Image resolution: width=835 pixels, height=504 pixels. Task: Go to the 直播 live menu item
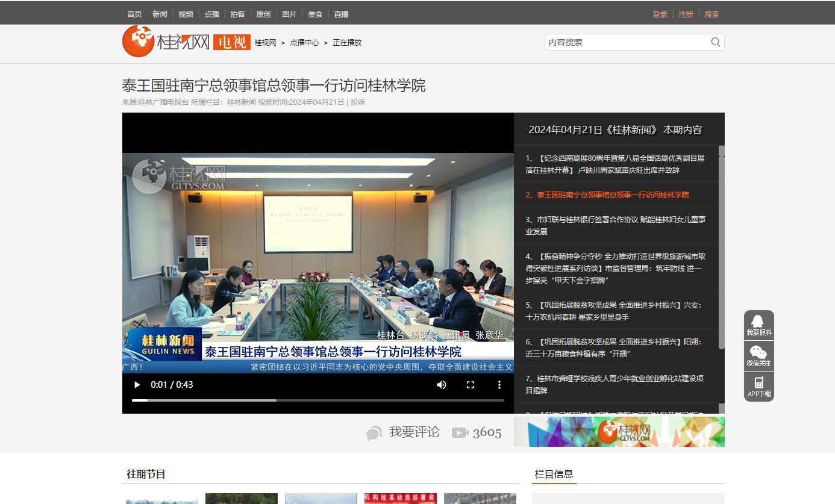pos(341,14)
